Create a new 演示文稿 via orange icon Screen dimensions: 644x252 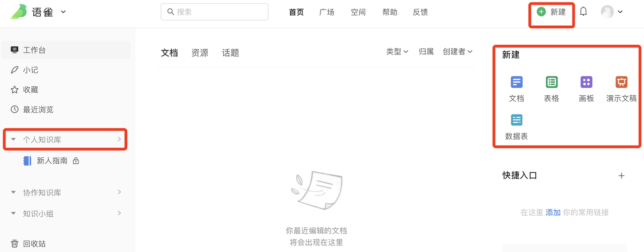point(621,82)
